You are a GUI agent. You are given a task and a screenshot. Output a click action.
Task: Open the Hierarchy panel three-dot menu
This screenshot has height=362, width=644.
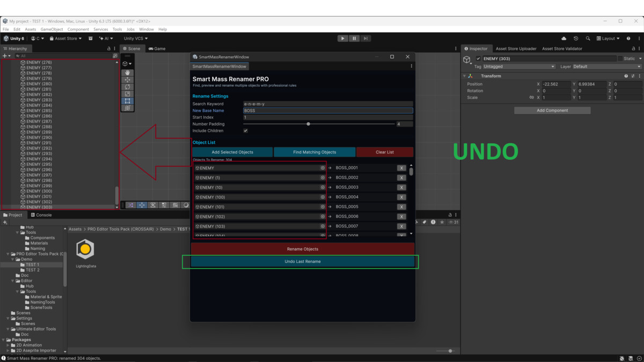click(115, 49)
